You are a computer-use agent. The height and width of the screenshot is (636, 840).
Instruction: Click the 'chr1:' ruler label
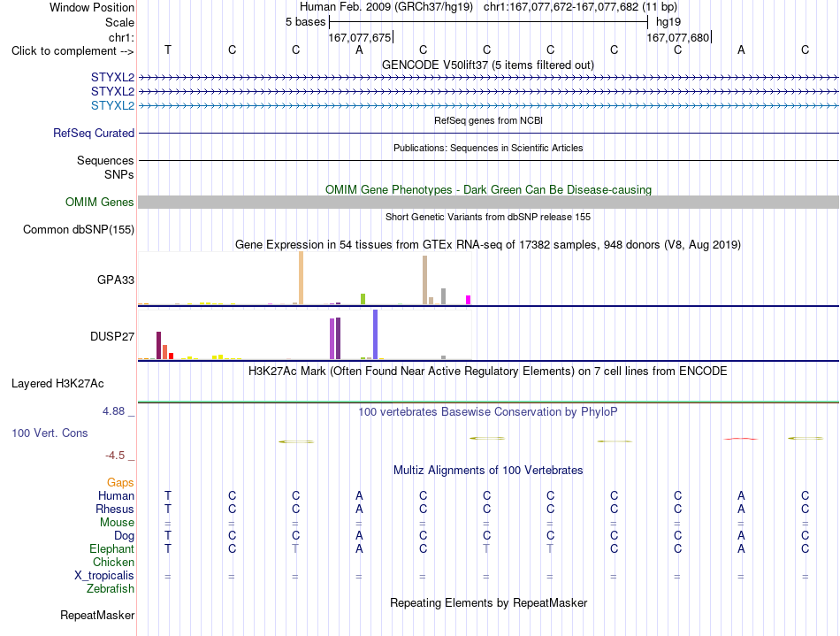click(121, 37)
